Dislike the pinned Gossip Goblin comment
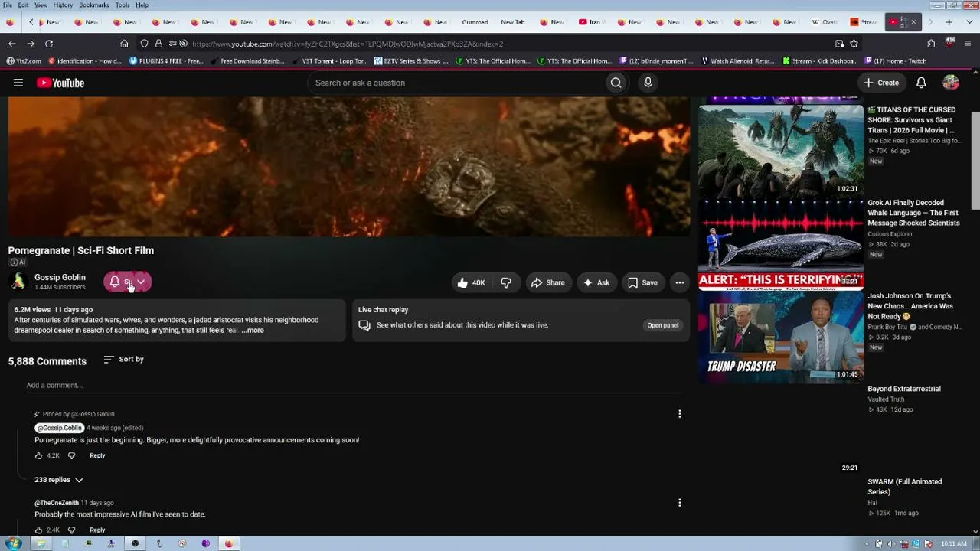Screen dimensions: 980x551 [71, 455]
